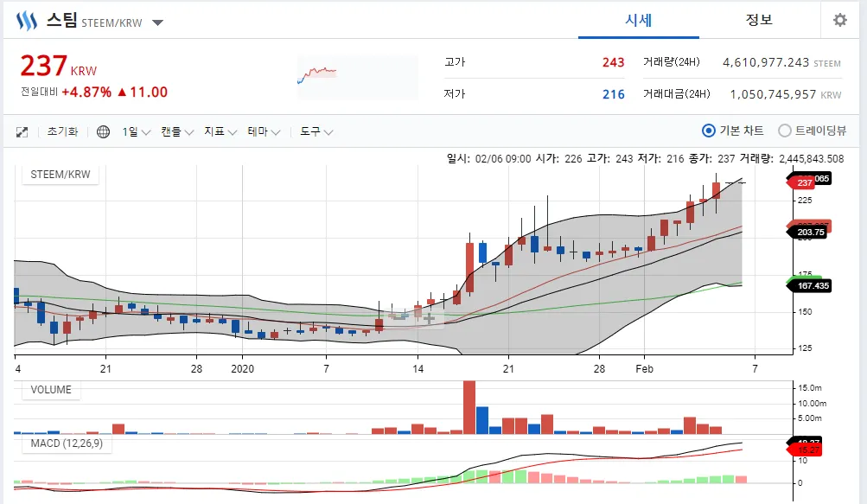
Task: Click the largest red volume bar
Action: pyautogui.click(x=469, y=407)
